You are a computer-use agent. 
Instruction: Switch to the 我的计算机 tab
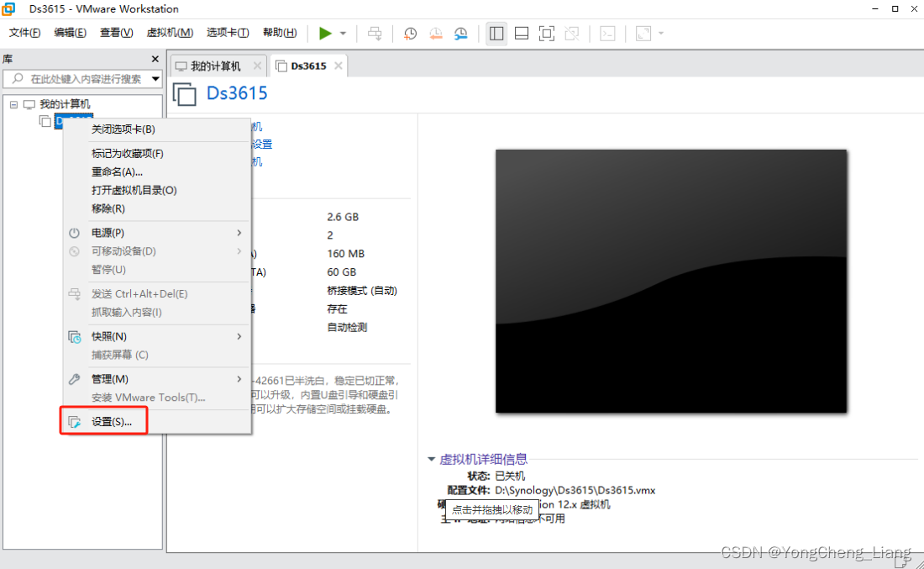coord(215,66)
